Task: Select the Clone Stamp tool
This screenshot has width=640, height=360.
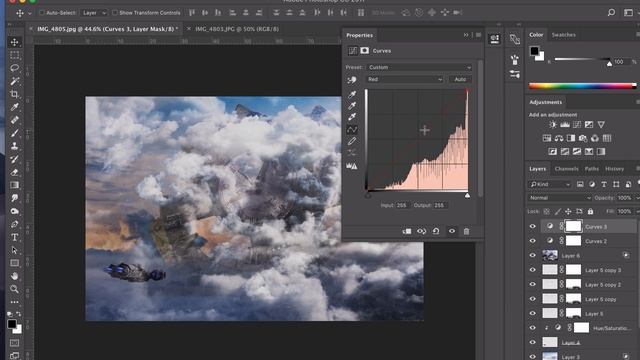Action: click(14, 146)
